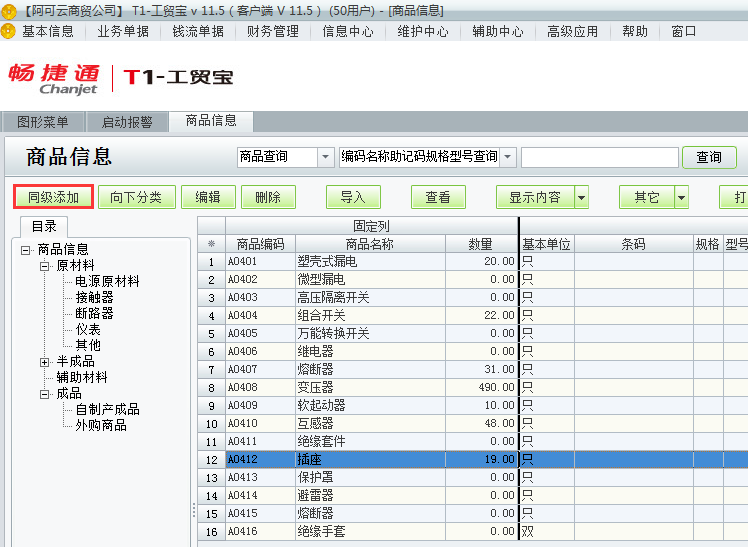Open the 财务管理 menu
The height and width of the screenshot is (547, 748).
(x=273, y=31)
